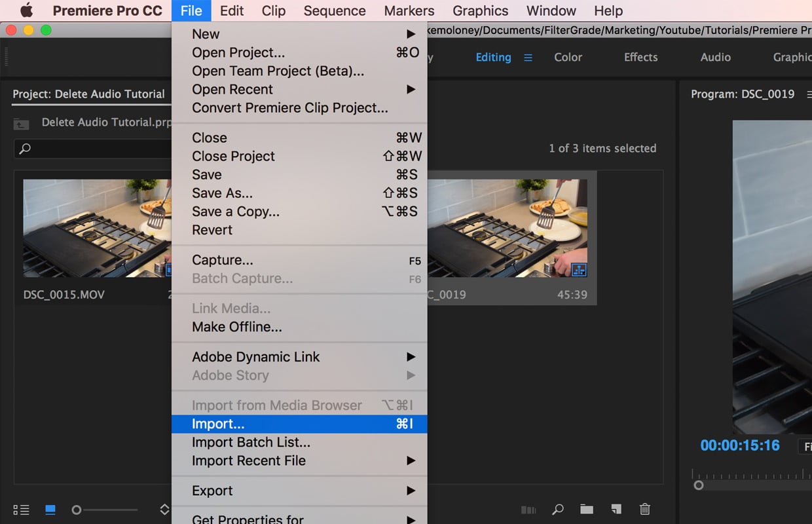Select Save As... menu item
The height and width of the screenshot is (524, 812).
click(x=299, y=193)
